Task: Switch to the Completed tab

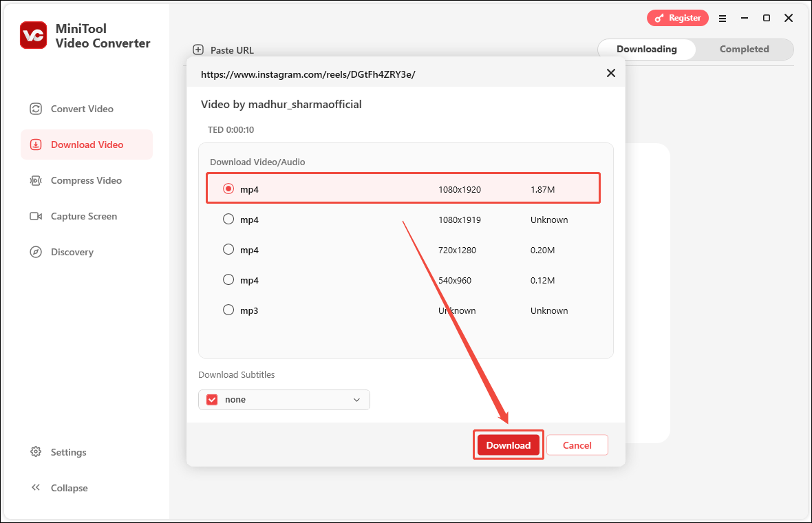Action: pyautogui.click(x=744, y=49)
